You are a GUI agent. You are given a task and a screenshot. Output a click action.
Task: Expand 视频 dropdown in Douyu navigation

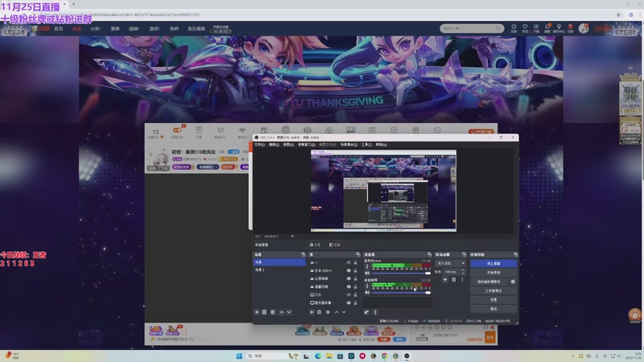point(134,29)
